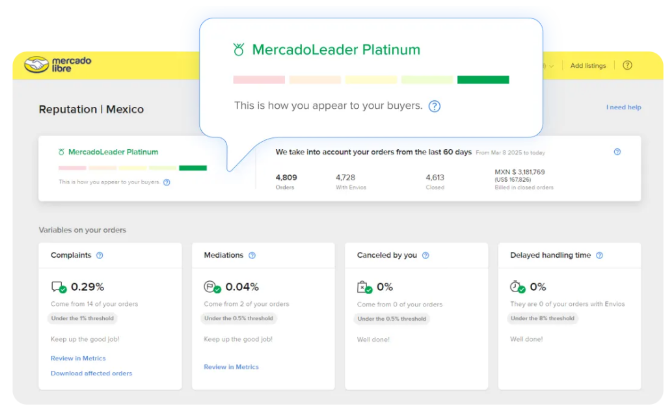This screenshot has height=409, width=671.
Task: Click the Canceled by you card title
Action: [x=387, y=255]
